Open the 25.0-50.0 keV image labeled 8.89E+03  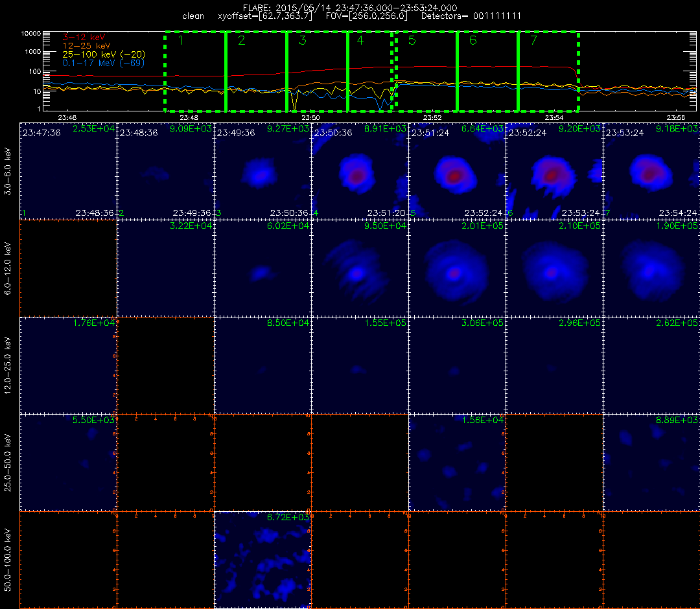tap(652, 463)
